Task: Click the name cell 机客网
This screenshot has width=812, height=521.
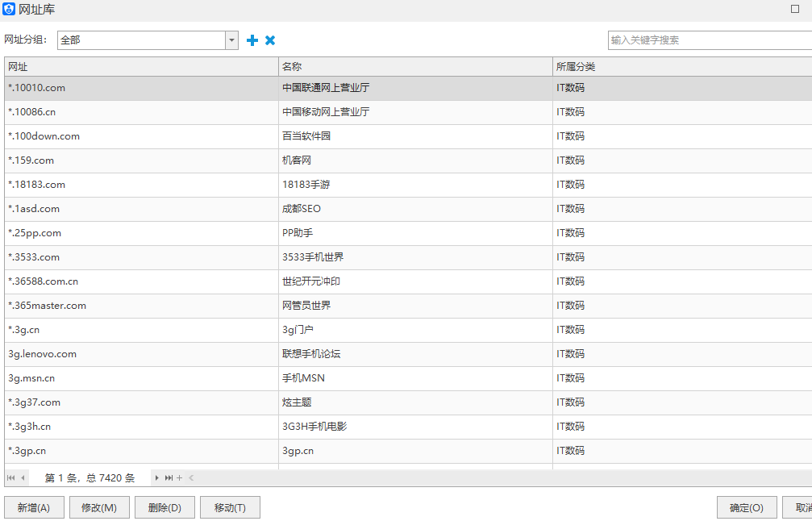Action: click(x=415, y=160)
